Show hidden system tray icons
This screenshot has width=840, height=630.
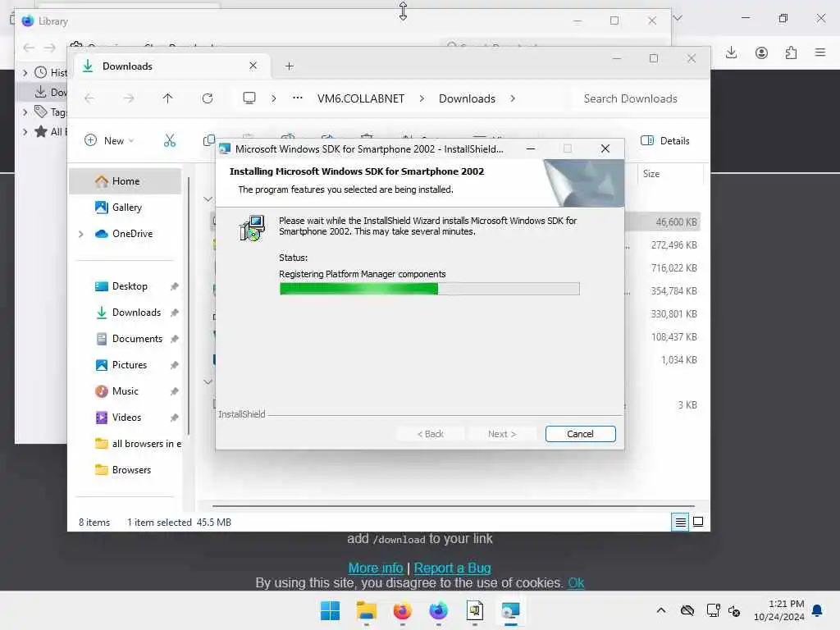coord(661,610)
